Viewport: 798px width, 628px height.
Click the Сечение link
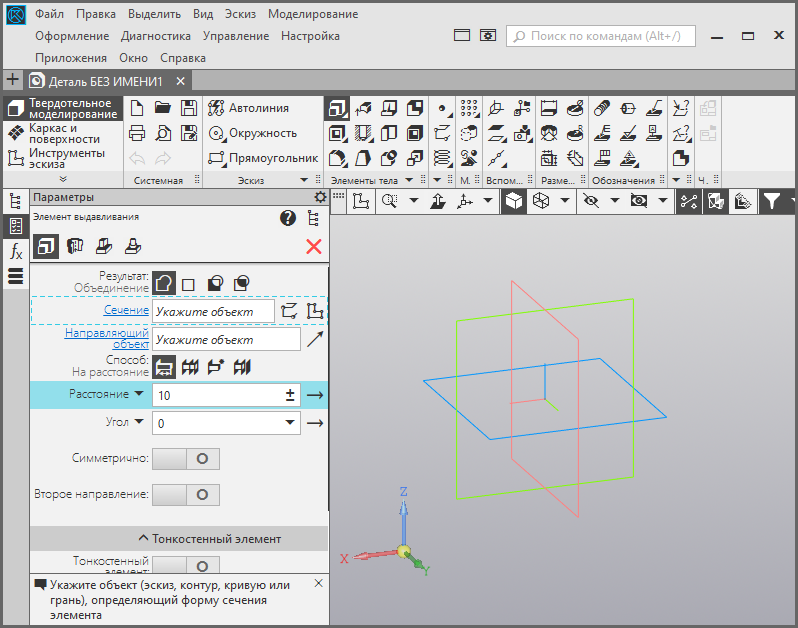point(126,309)
